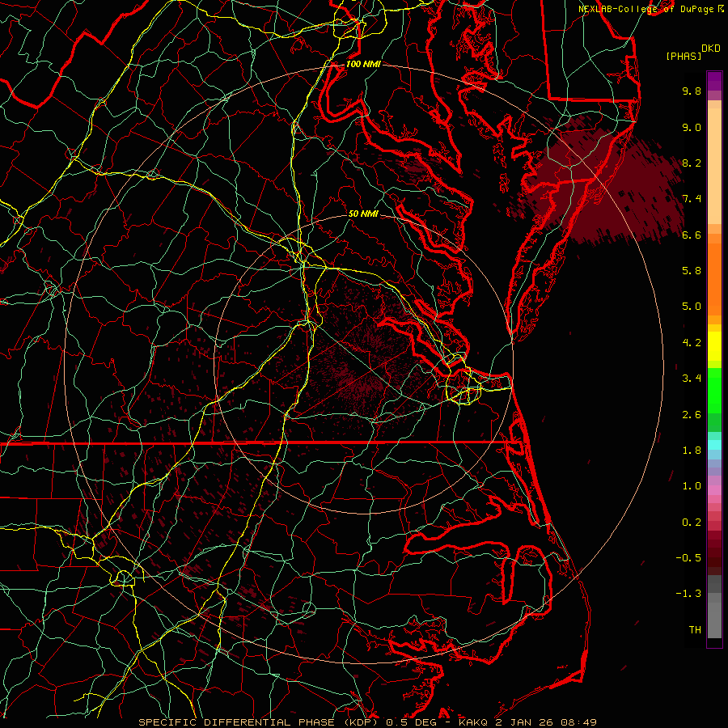The width and height of the screenshot is (728, 728).
Task: Click the -1.3 scale value
Action: 688,594
